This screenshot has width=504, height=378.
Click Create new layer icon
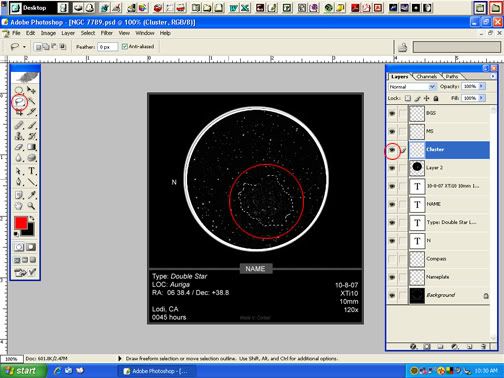[469, 347]
